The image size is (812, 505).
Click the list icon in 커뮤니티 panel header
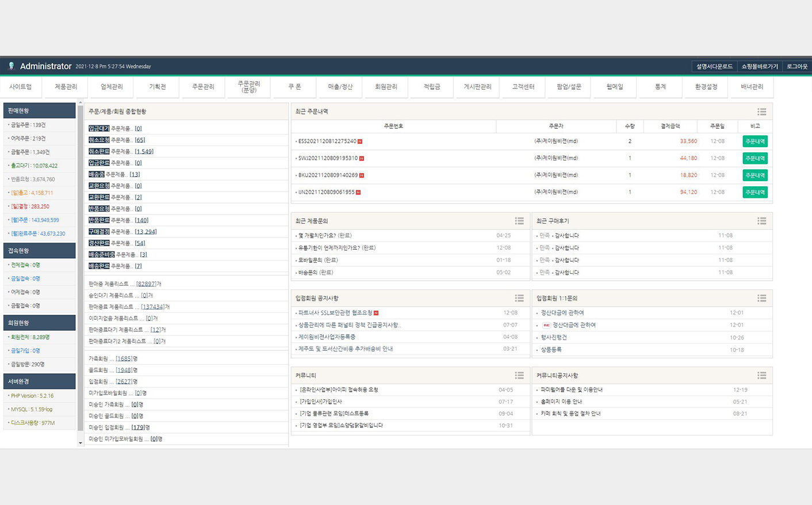[519, 375]
